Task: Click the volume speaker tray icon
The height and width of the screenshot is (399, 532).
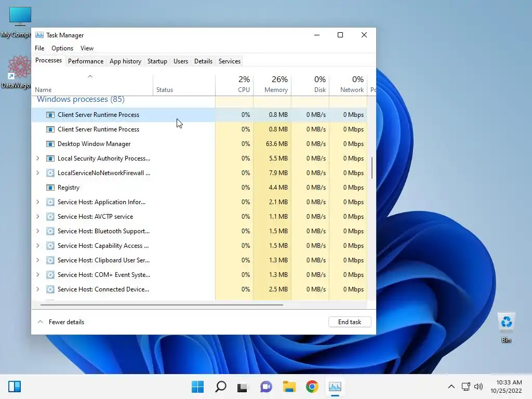Action: point(478,387)
